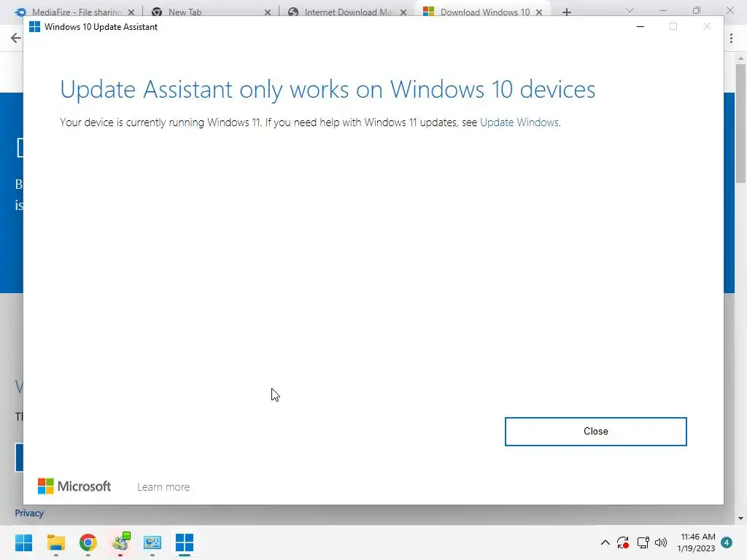This screenshot has height=560, width=747.
Task: Open the control panel taskbar icon
Action: [x=152, y=542]
